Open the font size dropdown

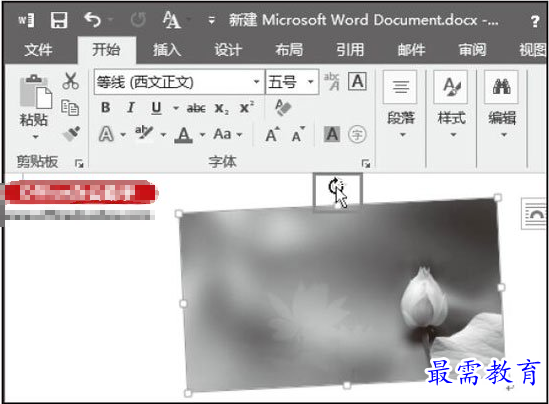(x=310, y=82)
